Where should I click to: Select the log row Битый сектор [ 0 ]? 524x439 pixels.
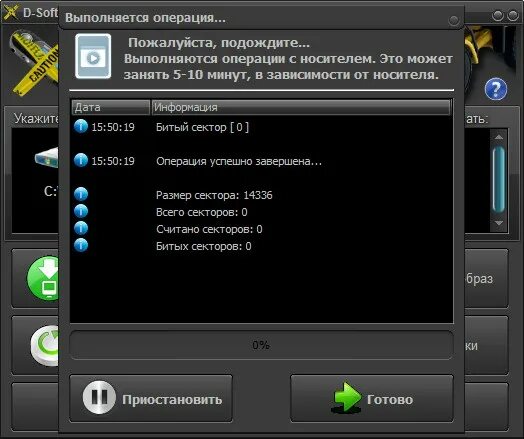tap(261, 127)
